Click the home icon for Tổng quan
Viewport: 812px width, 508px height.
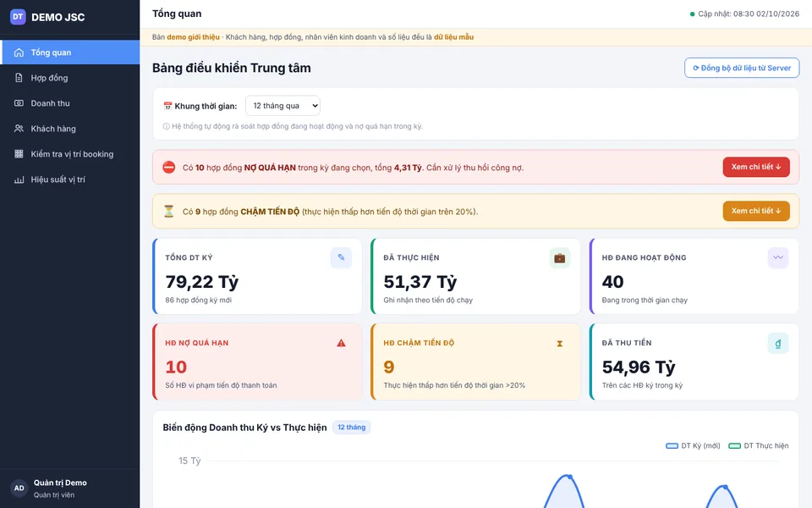coord(19,52)
